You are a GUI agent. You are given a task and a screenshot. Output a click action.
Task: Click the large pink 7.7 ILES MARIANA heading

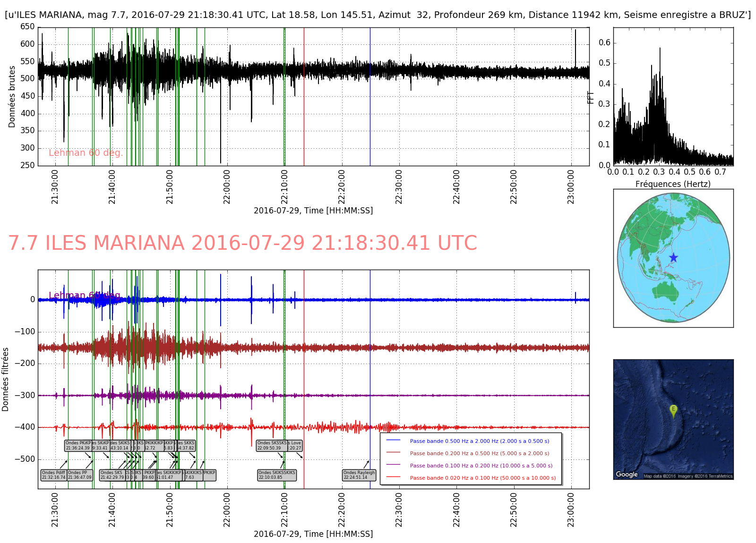242,243
